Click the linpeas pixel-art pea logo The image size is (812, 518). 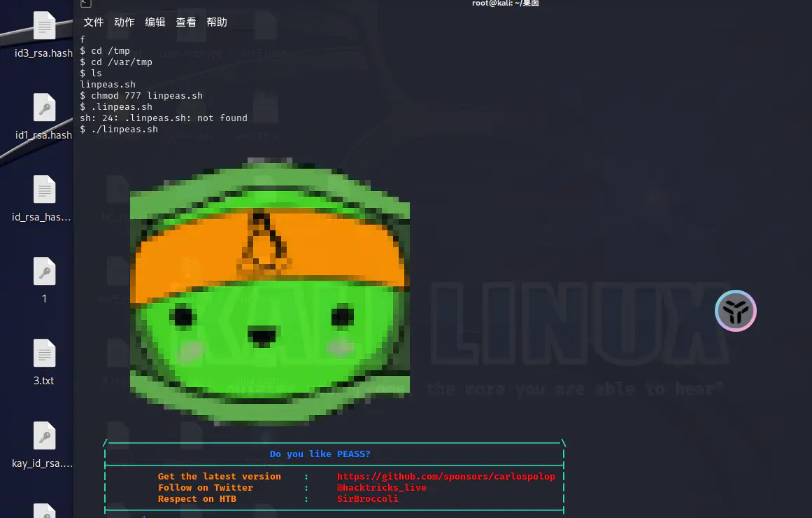click(270, 291)
